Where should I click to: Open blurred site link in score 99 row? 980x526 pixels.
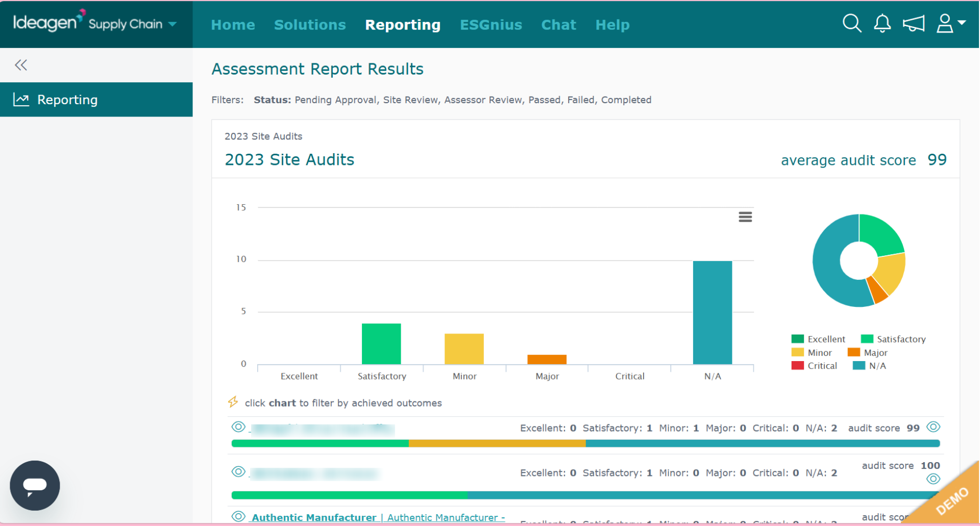[323, 429]
